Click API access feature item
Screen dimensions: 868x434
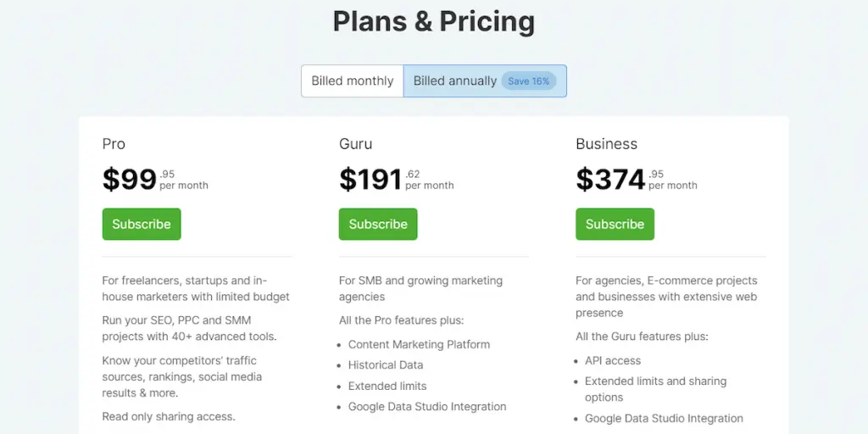tap(613, 360)
